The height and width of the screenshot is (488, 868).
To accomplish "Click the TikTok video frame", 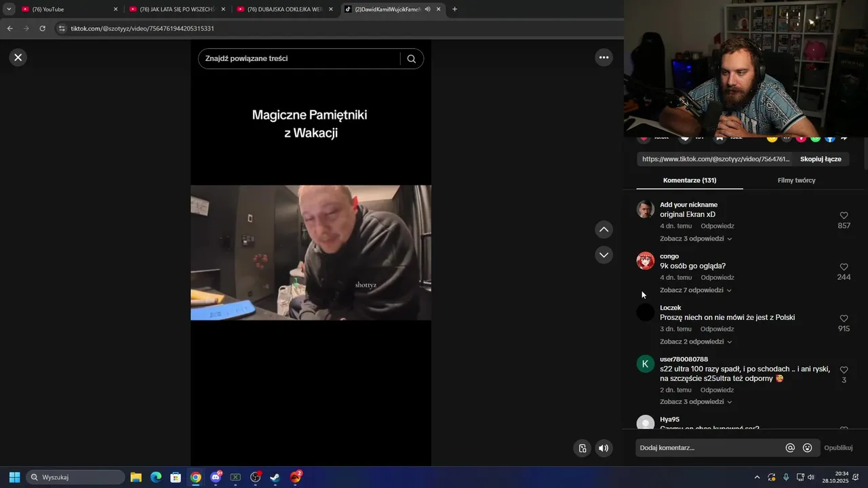I will pyautogui.click(x=311, y=253).
